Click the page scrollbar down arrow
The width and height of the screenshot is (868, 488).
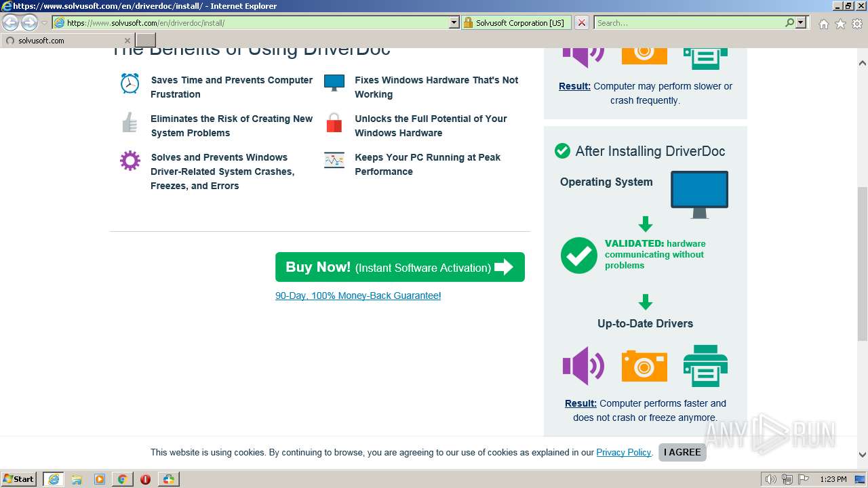pos(863,455)
